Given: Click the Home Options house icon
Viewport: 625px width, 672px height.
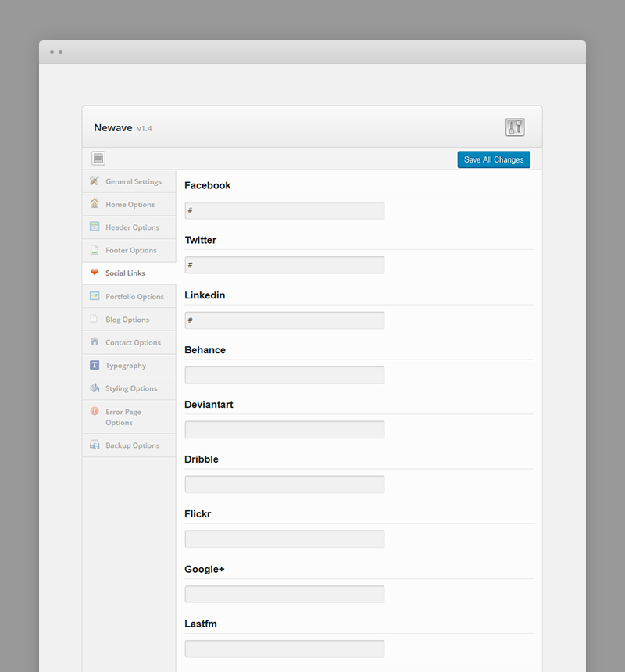Looking at the screenshot, I should pyautogui.click(x=95, y=204).
